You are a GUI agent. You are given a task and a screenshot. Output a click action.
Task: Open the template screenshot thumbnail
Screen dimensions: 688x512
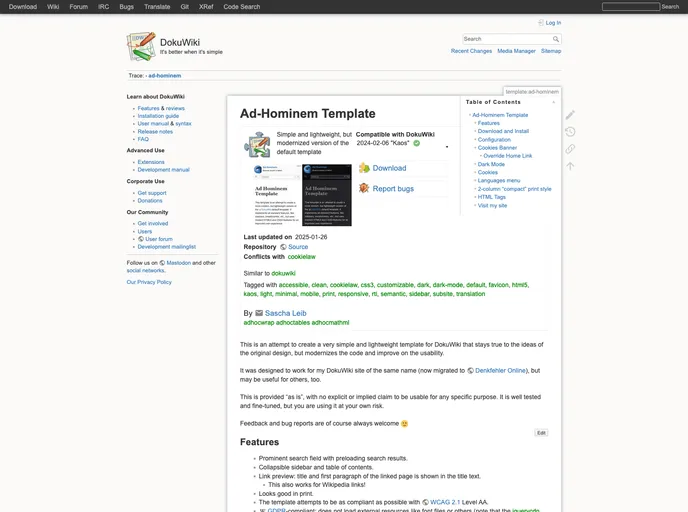click(x=302, y=195)
